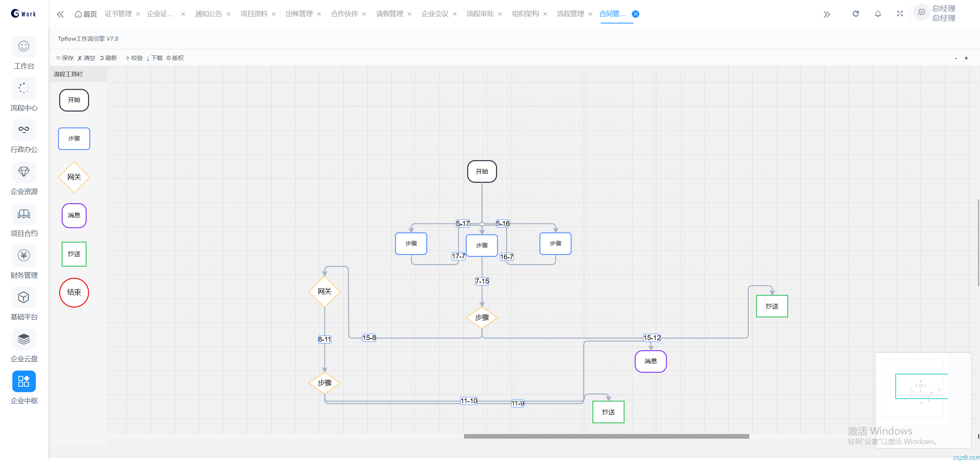
Task: Select the purple 消息 message node in the toolbar
Action: [x=74, y=215]
